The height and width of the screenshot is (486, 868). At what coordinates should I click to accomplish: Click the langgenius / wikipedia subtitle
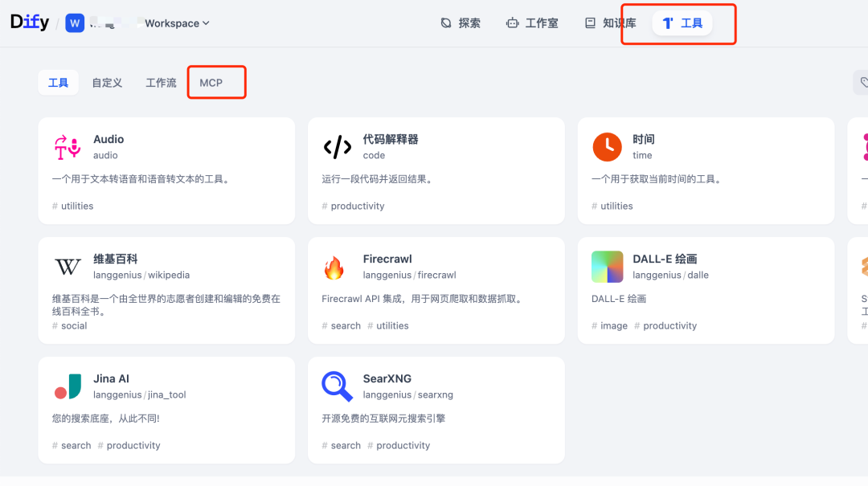(x=141, y=275)
